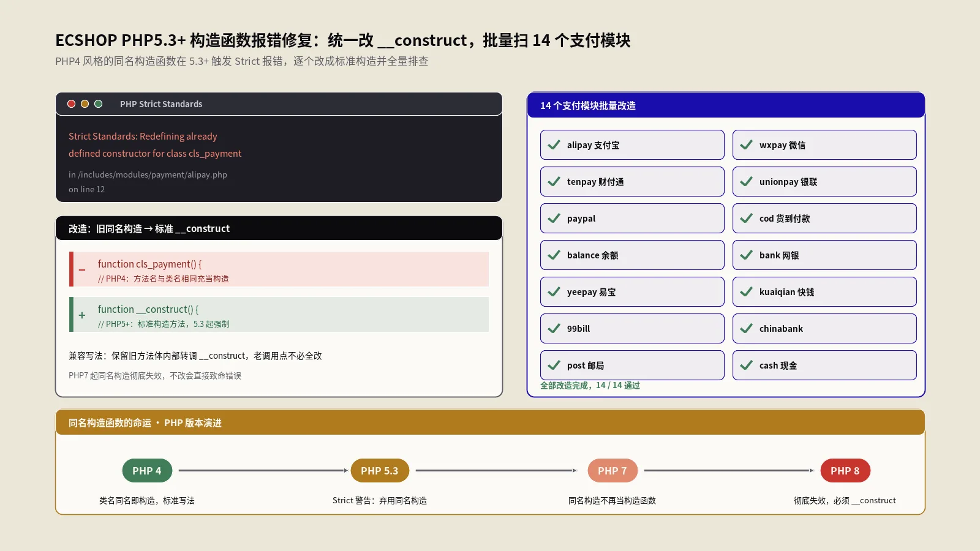Screen dimensions: 980x551
Task: Click the red dot in PHP Strict Standards window
Action: [71, 104]
